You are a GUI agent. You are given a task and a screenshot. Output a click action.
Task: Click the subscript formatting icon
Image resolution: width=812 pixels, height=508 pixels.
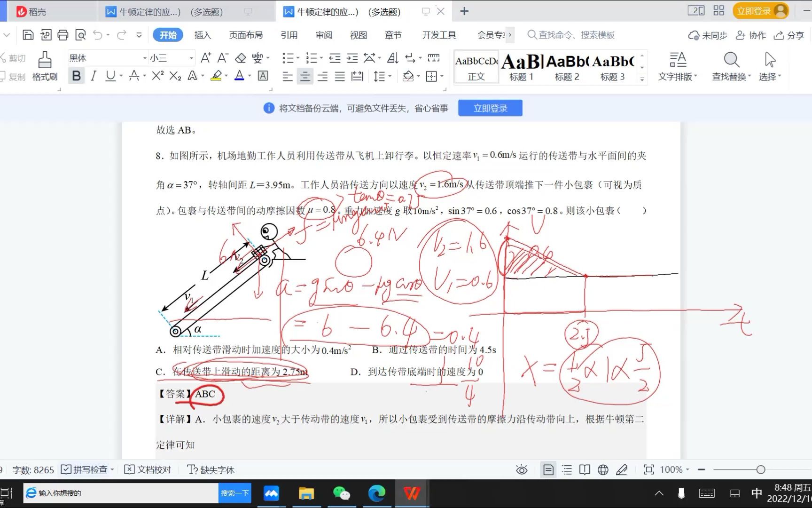tap(174, 76)
